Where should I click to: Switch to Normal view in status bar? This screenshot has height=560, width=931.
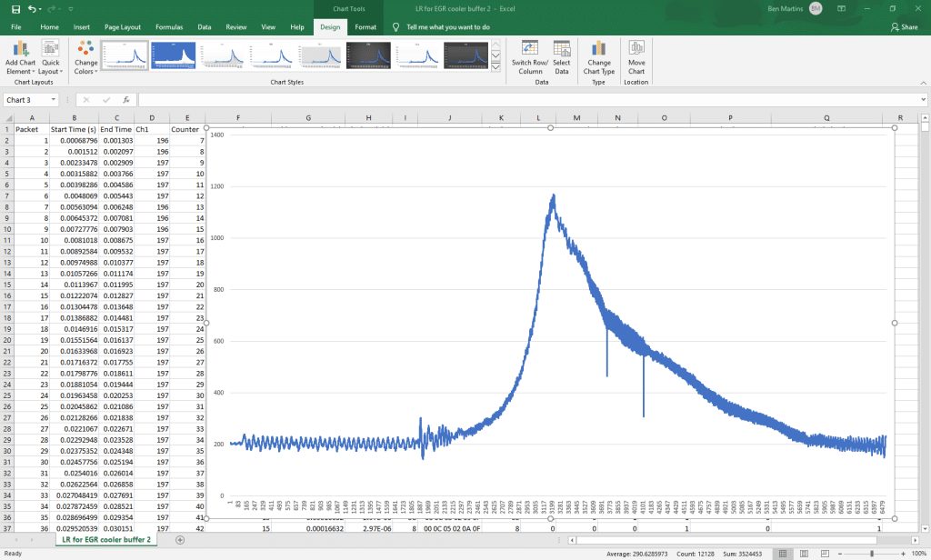click(x=783, y=554)
